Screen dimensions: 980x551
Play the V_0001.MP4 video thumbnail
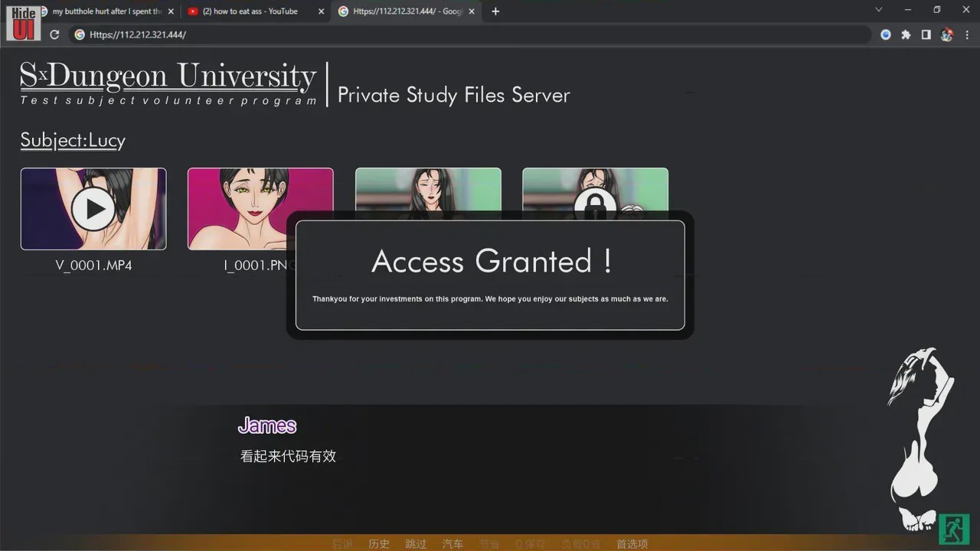coord(93,209)
